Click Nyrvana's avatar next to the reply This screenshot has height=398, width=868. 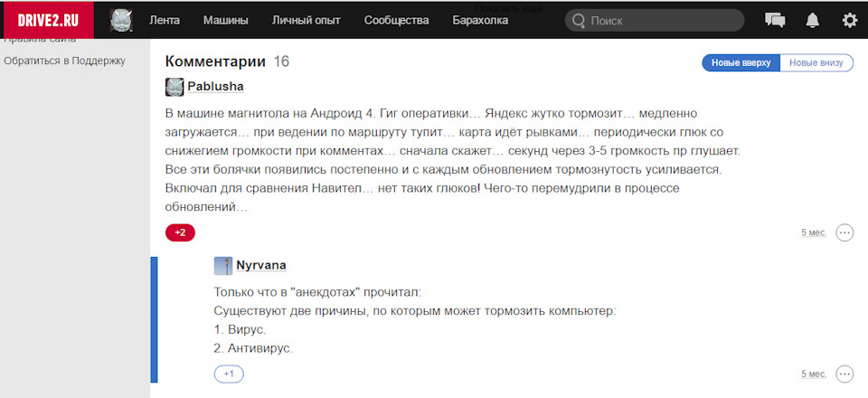pos(223,266)
